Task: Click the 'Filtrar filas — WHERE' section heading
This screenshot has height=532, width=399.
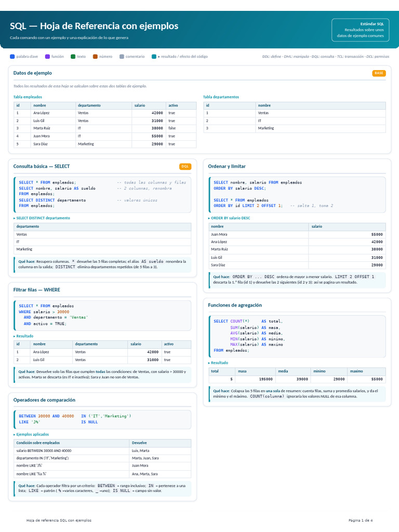Action: 37,290
